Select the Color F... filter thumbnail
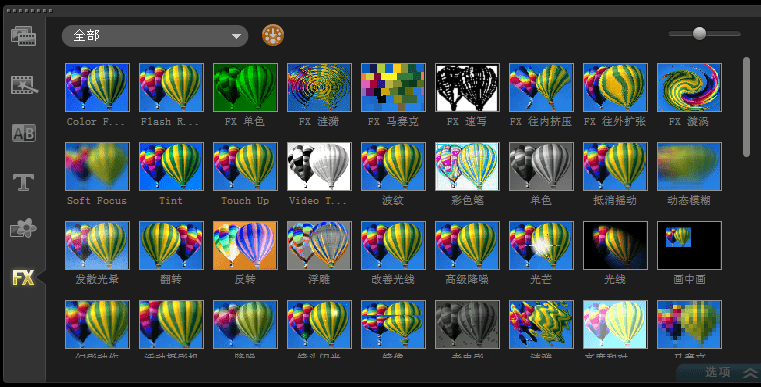The width and height of the screenshot is (761, 387). pos(97,87)
